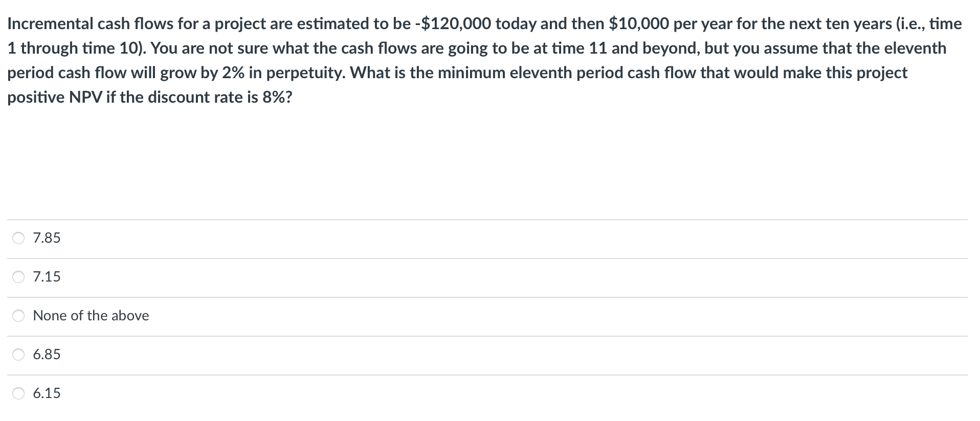Click the answer label 7.85

tap(47, 238)
